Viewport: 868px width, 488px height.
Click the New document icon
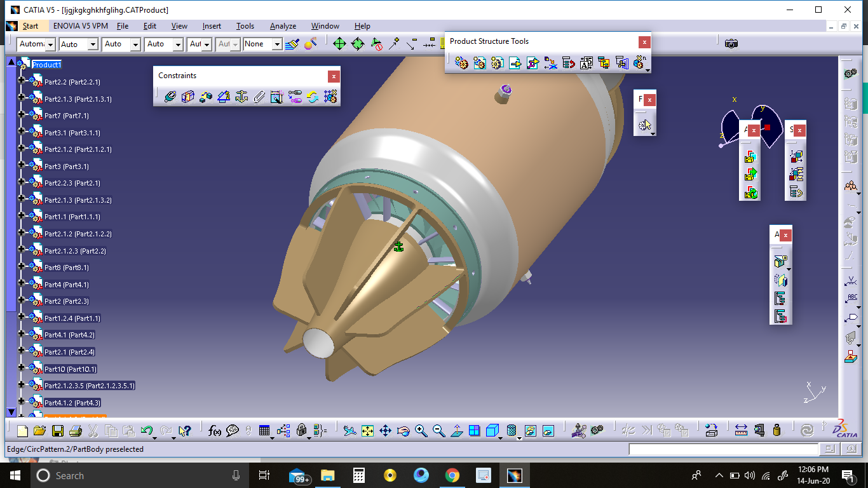[22, 431]
